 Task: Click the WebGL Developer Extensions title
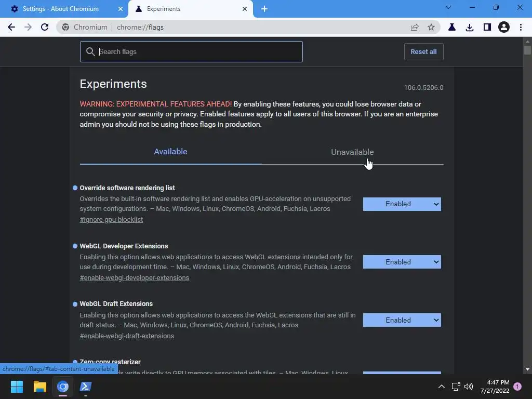[124, 246]
